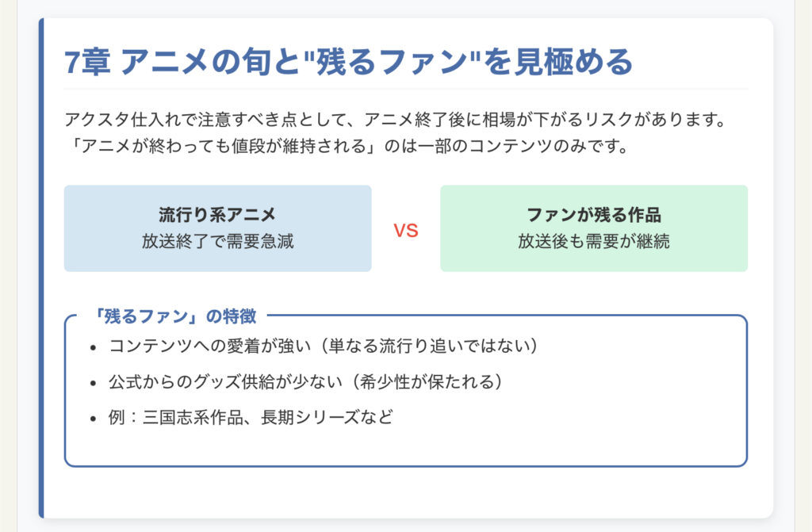
Task: Select the green ファンが残る作品 box
Action: 594,228
